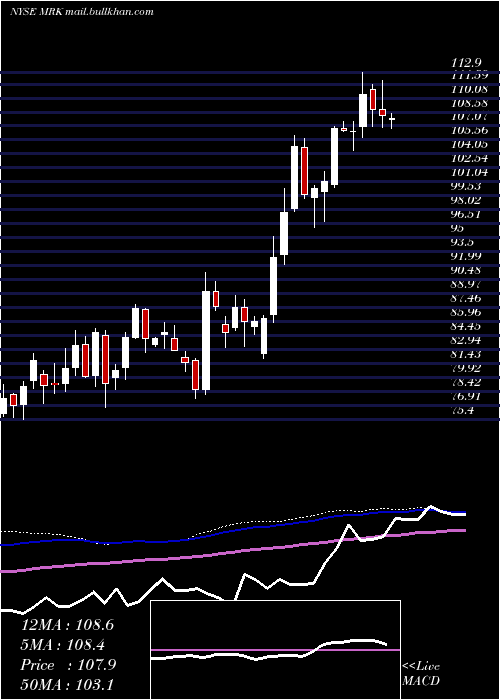The image size is (500, 700).
Task: Click the NYSE MRK chart title
Action: click(81, 12)
